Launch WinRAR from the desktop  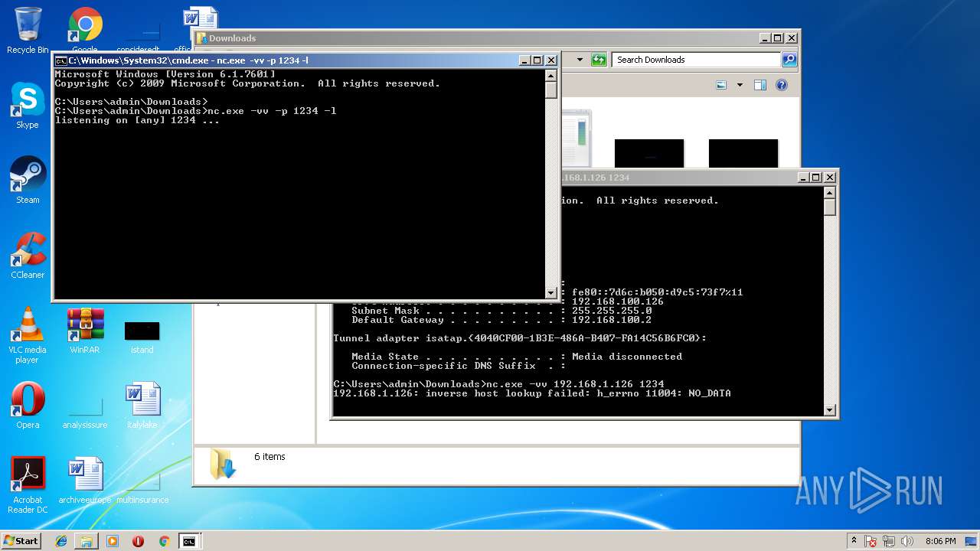coord(85,331)
